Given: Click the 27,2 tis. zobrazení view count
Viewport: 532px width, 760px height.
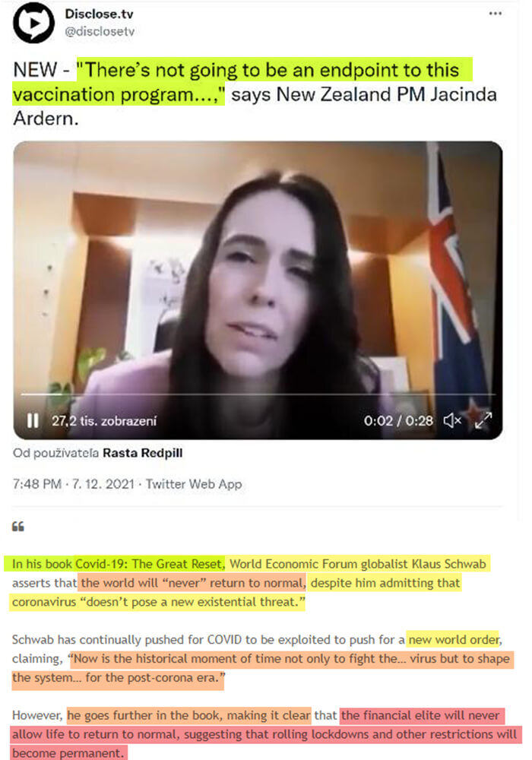Looking at the screenshot, I should [x=104, y=420].
